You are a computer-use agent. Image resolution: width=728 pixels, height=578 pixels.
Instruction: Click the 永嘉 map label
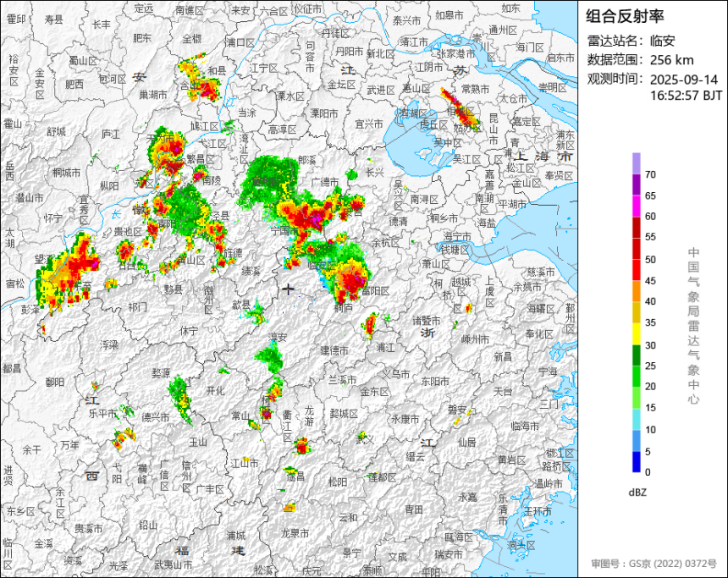point(467,498)
